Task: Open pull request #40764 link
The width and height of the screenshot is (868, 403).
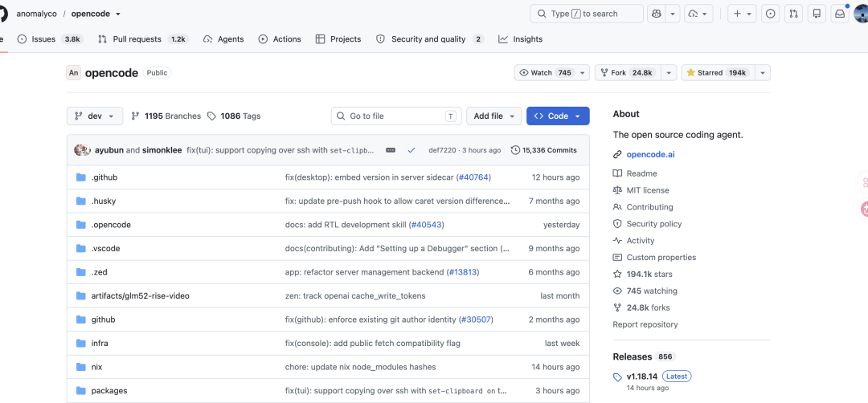Action: click(x=473, y=177)
